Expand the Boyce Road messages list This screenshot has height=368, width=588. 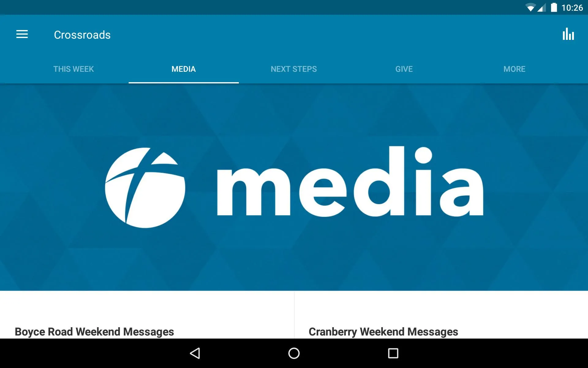93,331
